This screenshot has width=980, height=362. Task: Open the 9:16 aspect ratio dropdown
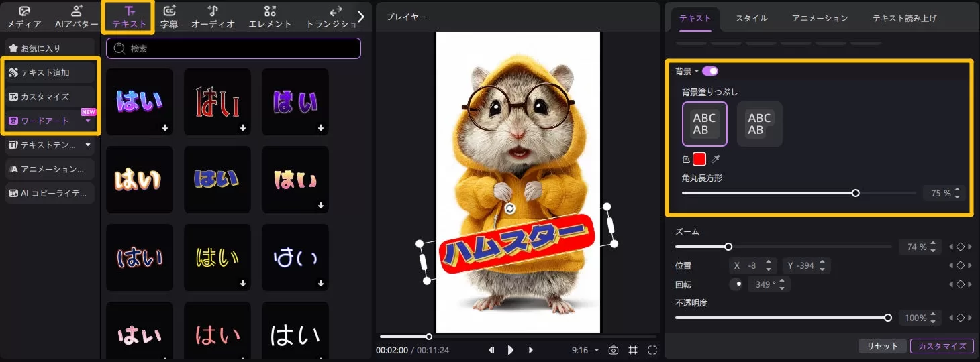click(x=583, y=350)
